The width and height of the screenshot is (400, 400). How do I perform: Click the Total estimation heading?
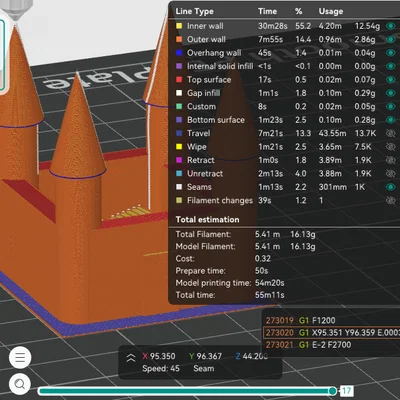207,219
